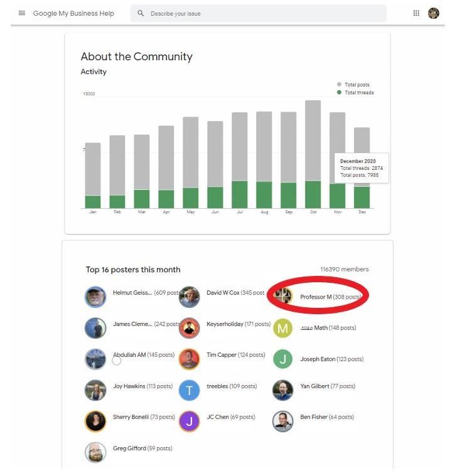Toggle the Total posts legend item

point(356,85)
